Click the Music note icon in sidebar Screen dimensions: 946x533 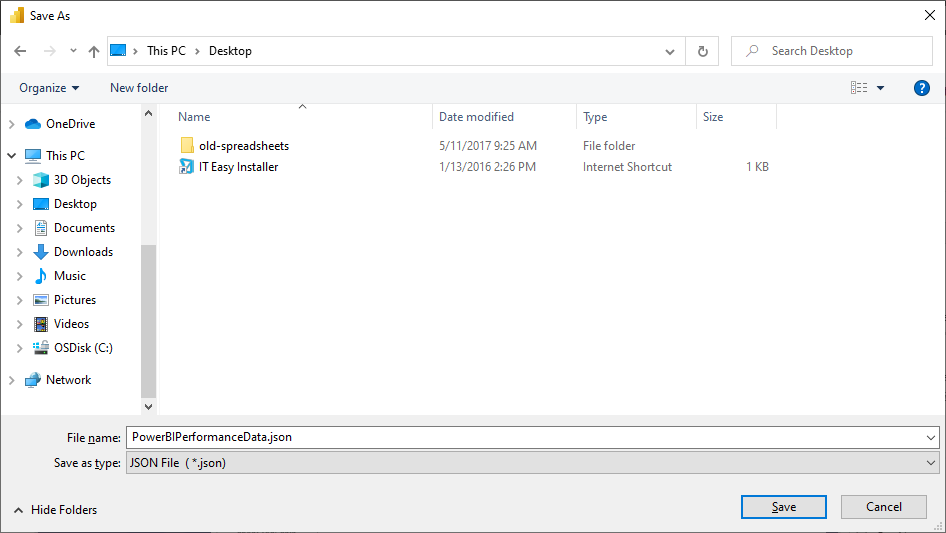(40, 276)
